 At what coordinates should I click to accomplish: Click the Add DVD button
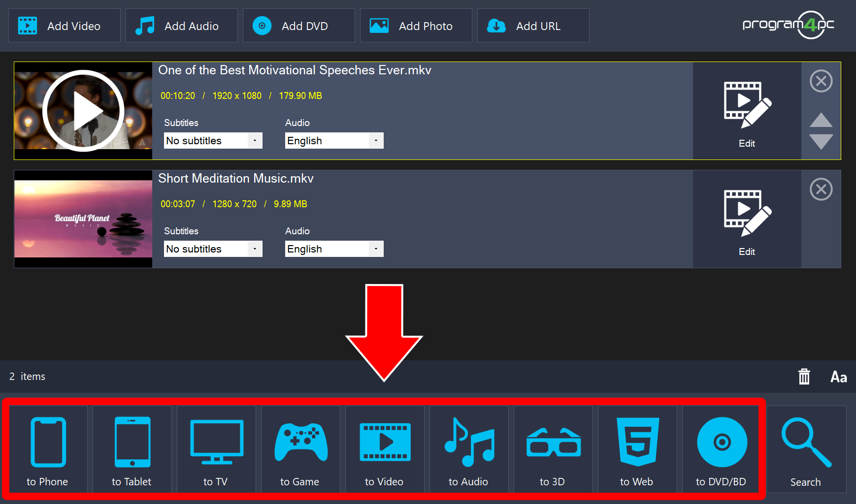click(299, 26)
